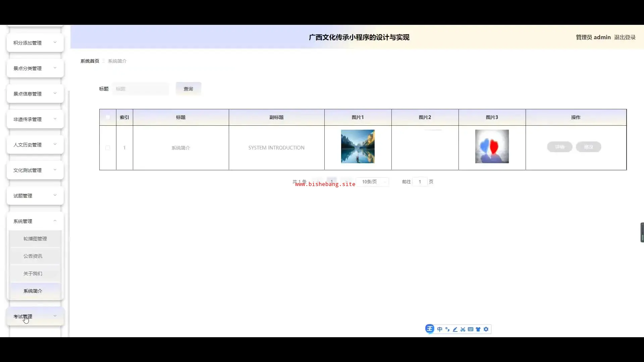
Task: Click the punctuation mode icon in IME toolbar
Action: (447, 329)
